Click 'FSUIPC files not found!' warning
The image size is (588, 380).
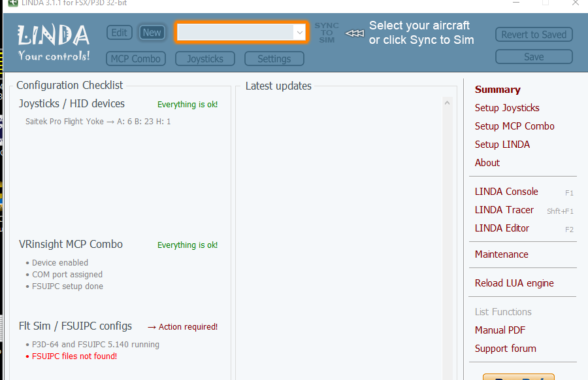tap(74, 356)
